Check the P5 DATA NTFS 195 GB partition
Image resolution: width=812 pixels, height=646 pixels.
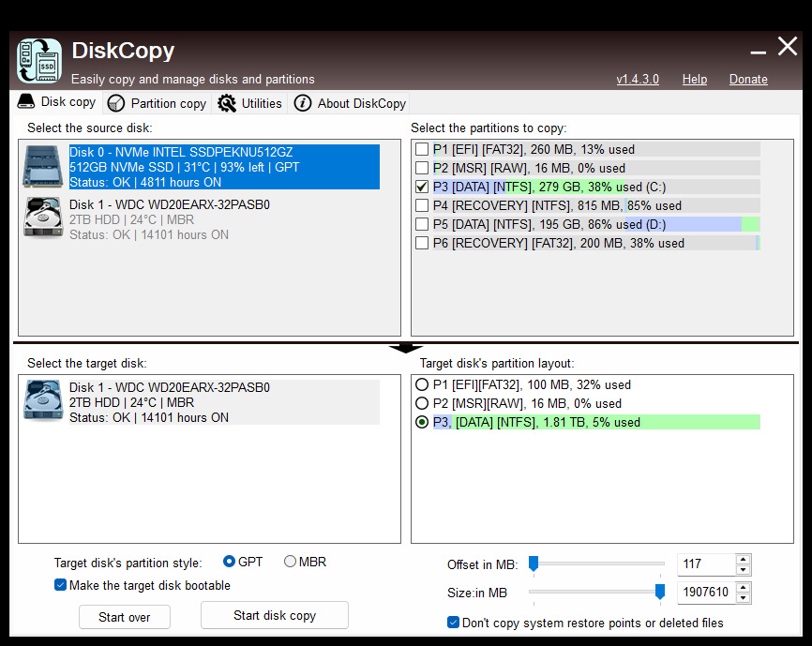(x=422, y=224)
